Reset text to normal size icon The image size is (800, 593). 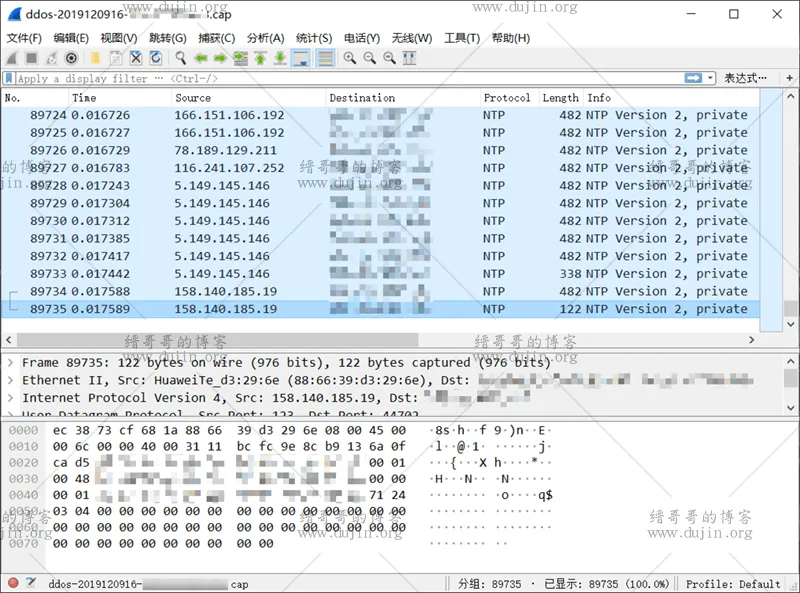coord(389,58)
